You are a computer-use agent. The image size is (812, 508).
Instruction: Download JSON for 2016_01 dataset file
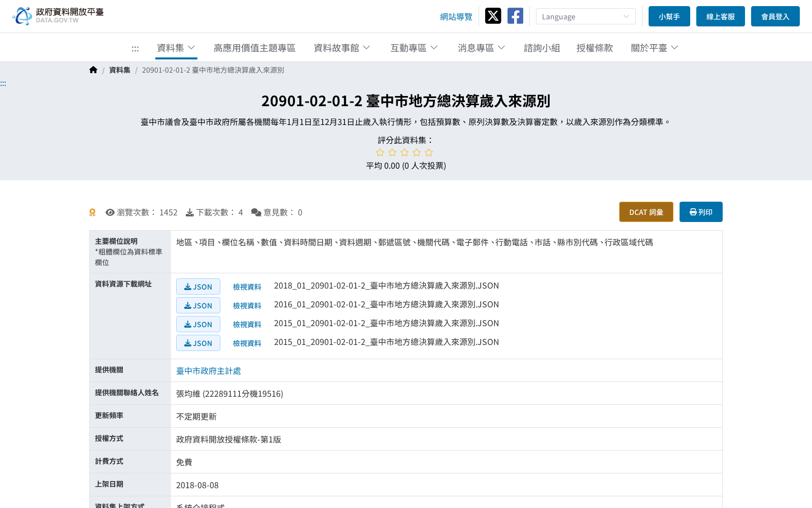198,305
